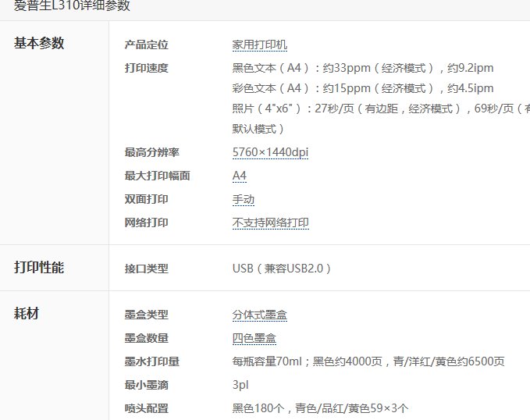Click the 双面打印 label
The height and width of the screenshot is (420, 530).
(147, 199)
